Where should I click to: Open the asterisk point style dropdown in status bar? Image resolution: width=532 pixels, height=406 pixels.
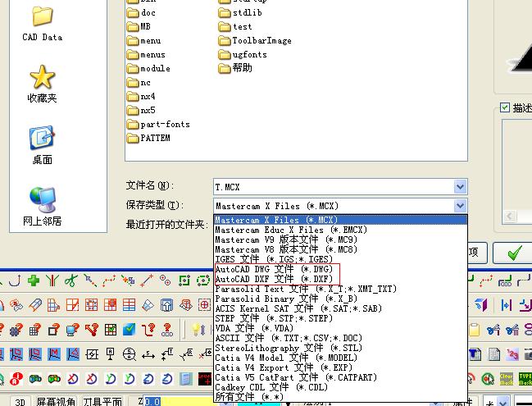pos(502,402)
